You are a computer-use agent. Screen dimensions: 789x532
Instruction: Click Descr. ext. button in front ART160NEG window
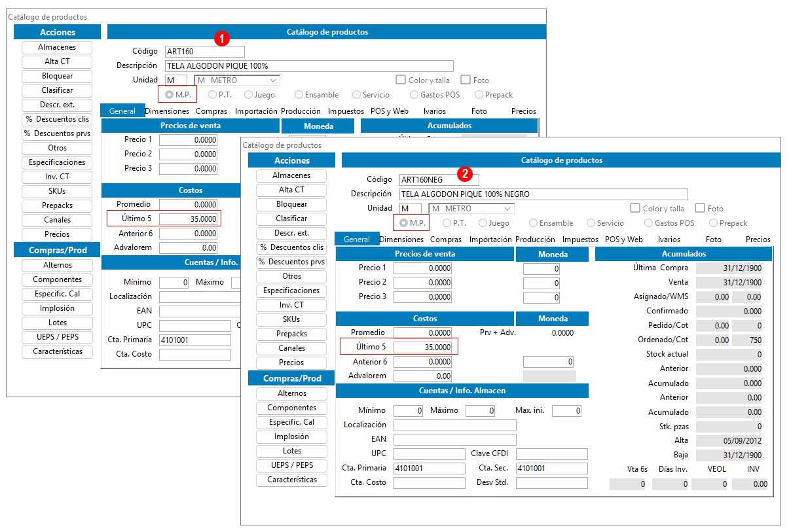[291, 233]
